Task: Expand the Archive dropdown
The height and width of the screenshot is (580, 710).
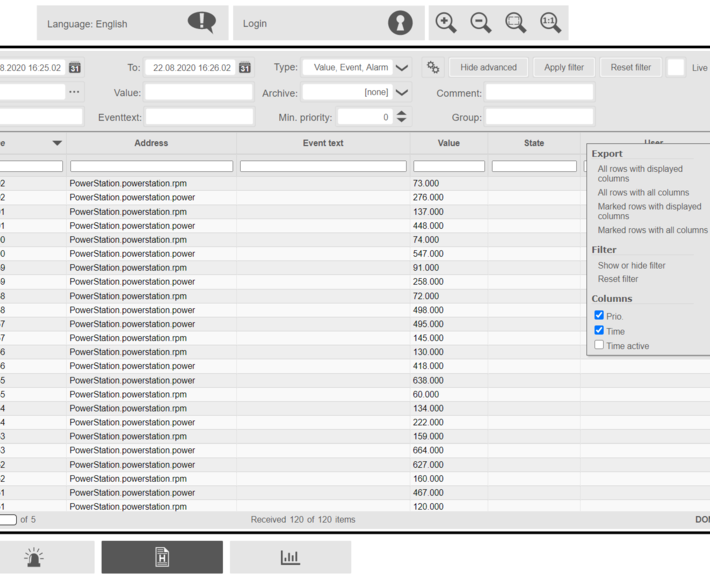Action: coord(402,93)
